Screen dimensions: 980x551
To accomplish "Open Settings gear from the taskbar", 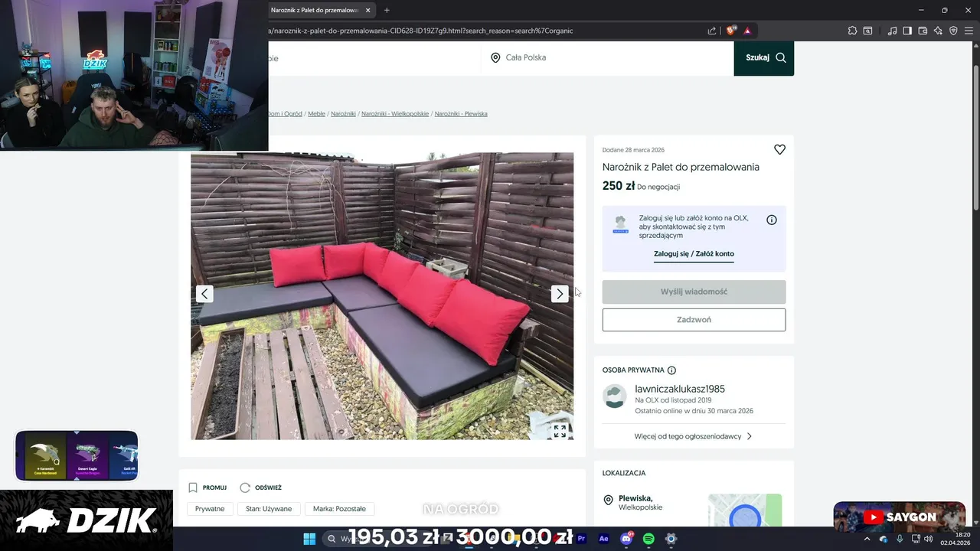I will tap(671, 539).
